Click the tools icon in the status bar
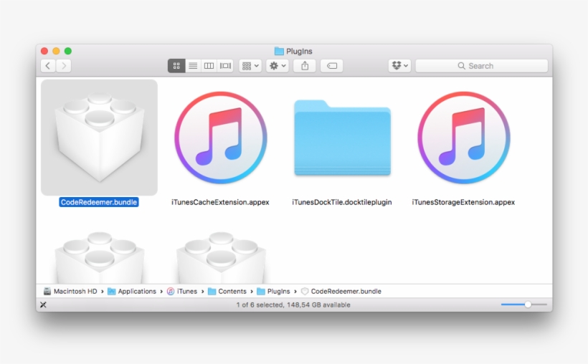Screen dimensions: 588x364 (x=43, y=305)
